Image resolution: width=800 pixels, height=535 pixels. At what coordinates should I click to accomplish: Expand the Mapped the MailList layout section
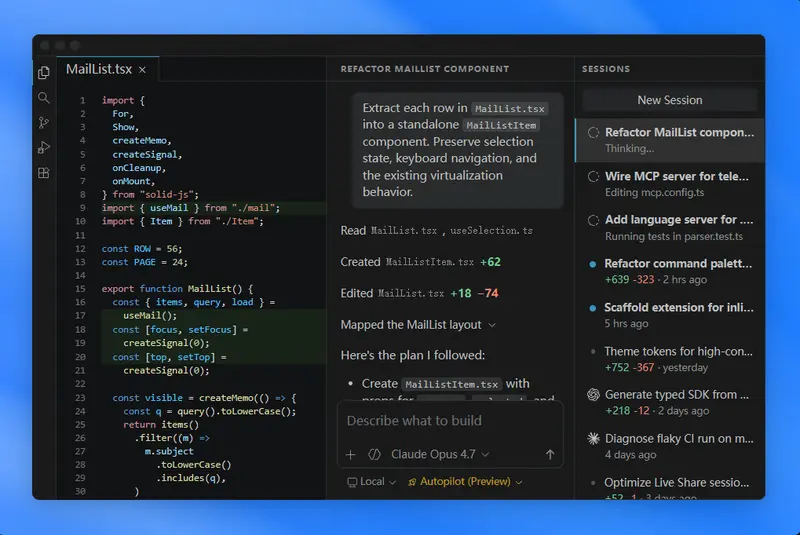418,325
